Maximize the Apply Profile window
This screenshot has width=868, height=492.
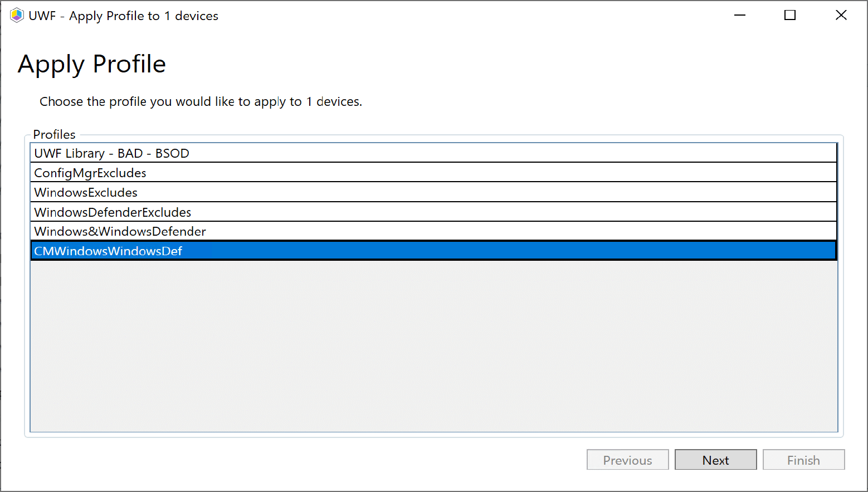(789, 16)
